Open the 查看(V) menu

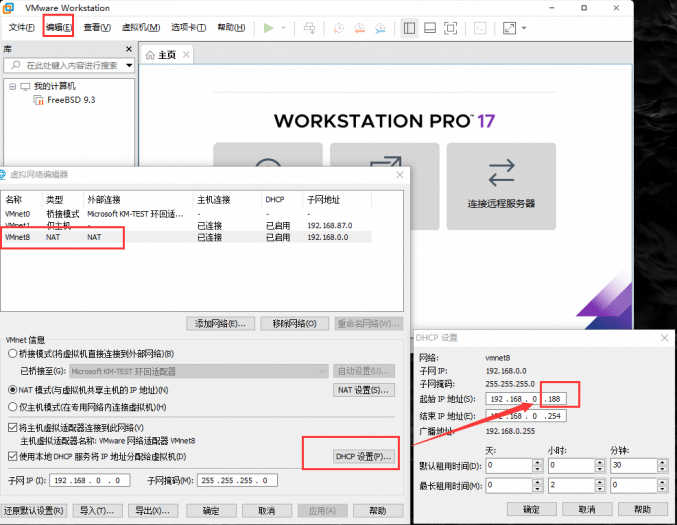[x=97, y=28]
